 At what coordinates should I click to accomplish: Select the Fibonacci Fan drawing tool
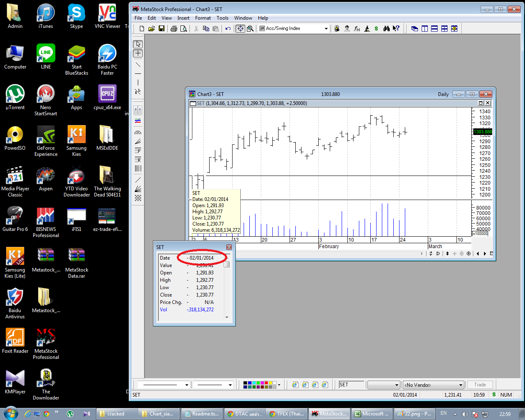point(138,142)
